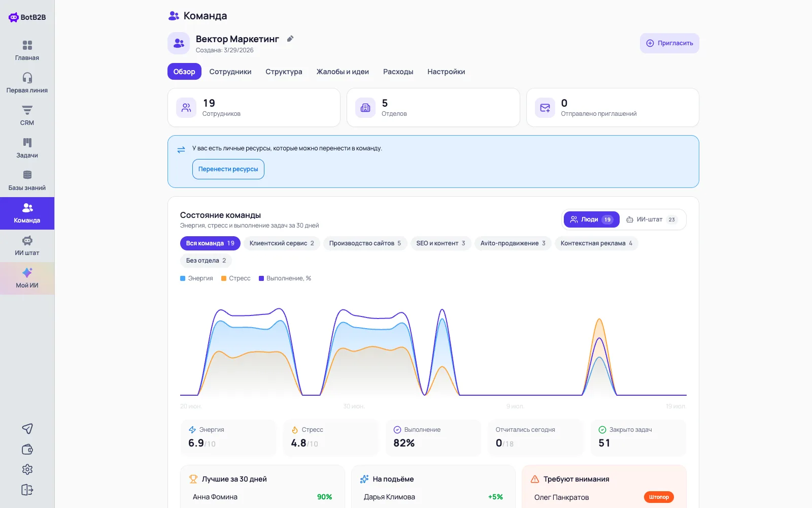Screen dimensions: 812x508
Task: Switch to Сотрудники tab
Action: point(230,72)
